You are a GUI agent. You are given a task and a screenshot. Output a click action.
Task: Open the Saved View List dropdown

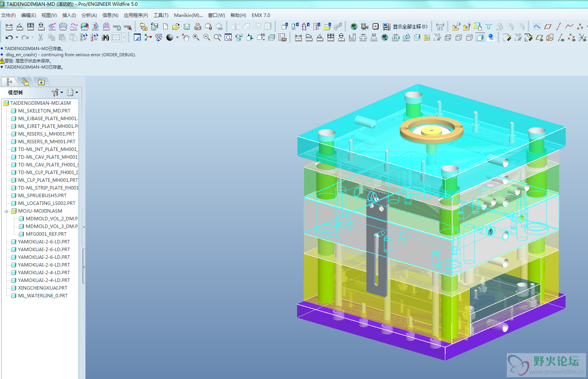[x=261, y=37]
